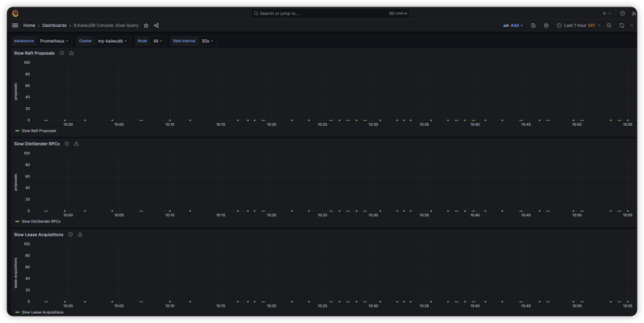Click the Cluster variable label
Viewport: 644px width, 323px height.
coord(85,41)
